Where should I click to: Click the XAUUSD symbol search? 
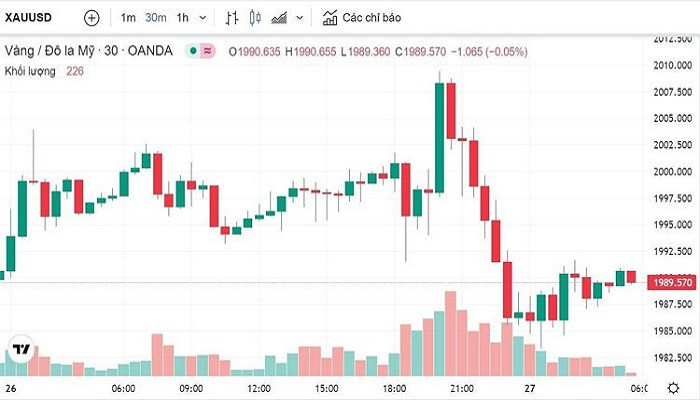(29, 18)
